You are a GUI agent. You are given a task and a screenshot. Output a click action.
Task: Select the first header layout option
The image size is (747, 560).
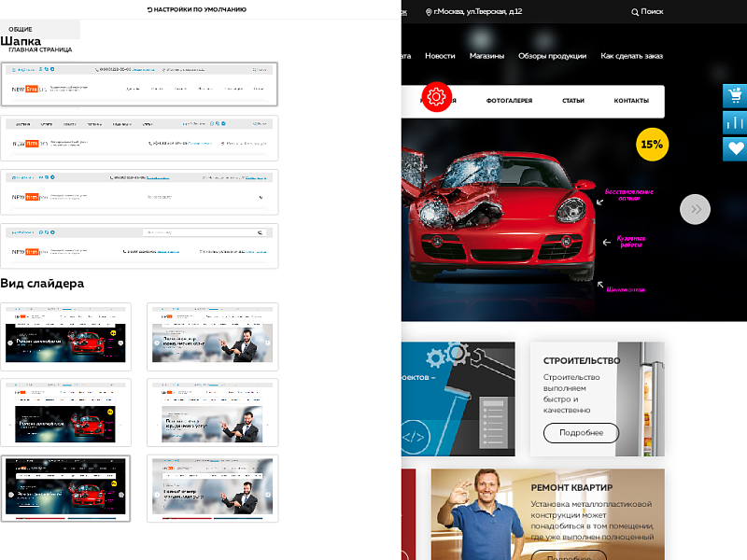pyautogui.click(x=139, y=84)
